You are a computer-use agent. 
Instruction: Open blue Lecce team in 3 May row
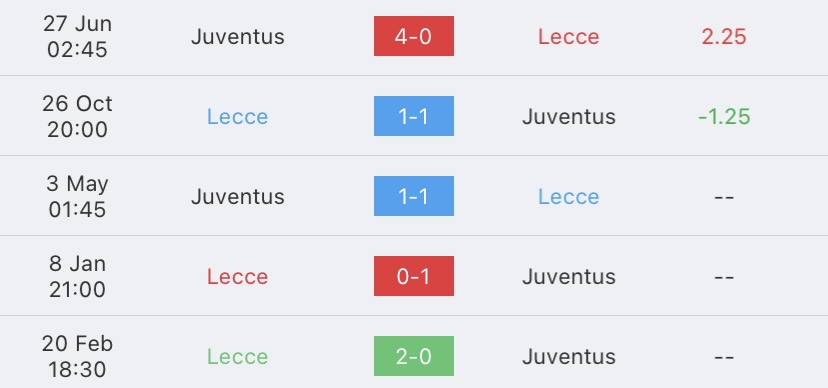click(x=569, y=196)
